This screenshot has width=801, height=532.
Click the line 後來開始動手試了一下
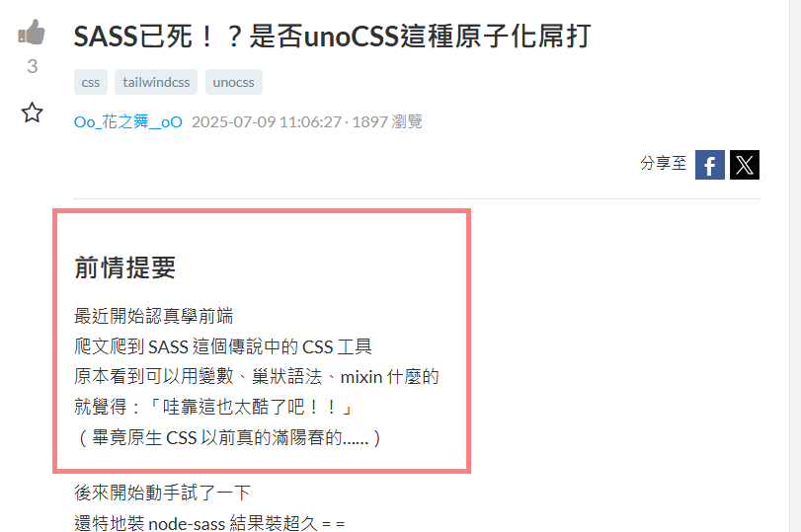click(162, 493)
